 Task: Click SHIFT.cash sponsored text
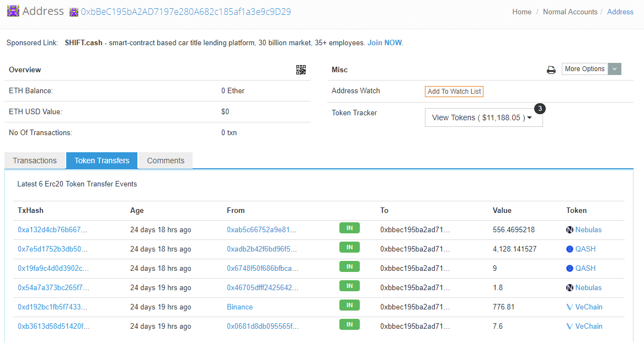point(83,42)
